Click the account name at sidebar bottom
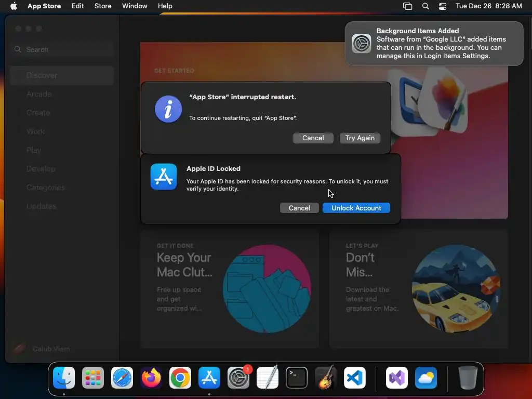Screen dimensions: 532x399 coord(51,349)
